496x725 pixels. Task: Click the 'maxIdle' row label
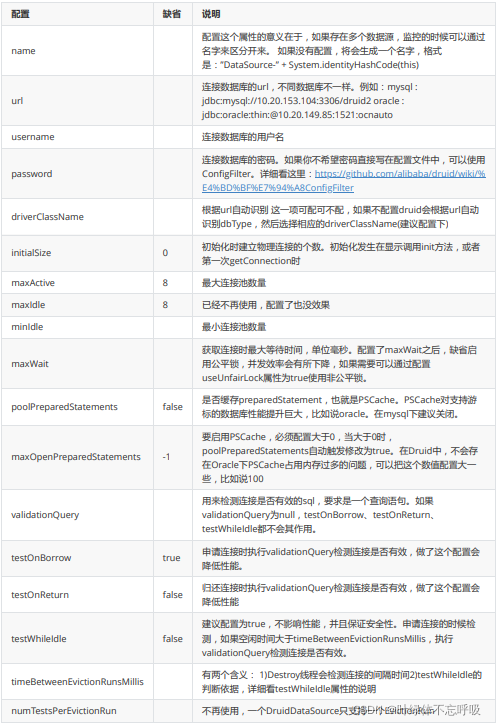tap(28, 305)
